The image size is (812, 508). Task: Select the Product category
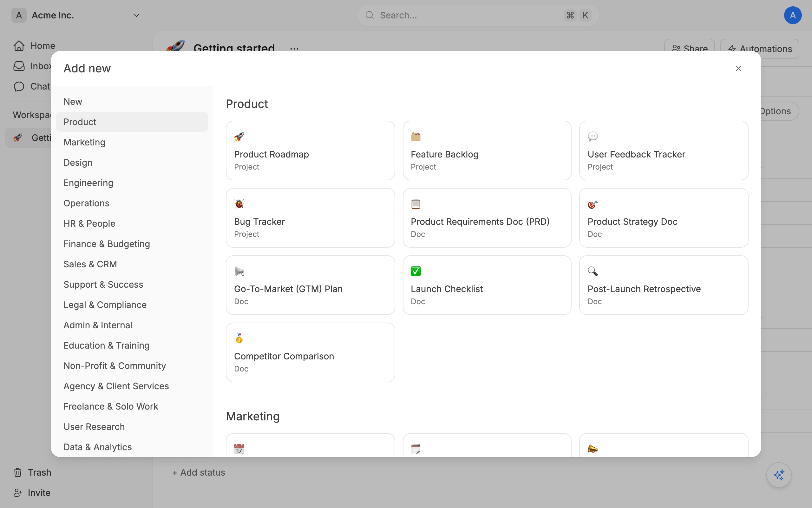[x=132, y=122]
